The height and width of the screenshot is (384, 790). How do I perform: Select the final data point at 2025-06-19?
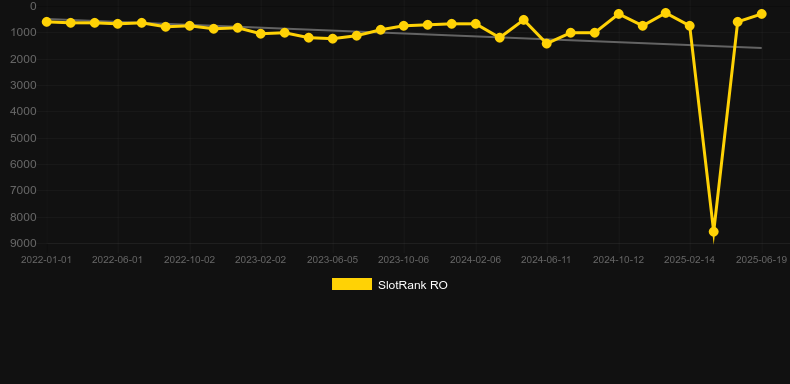tap(761, 14)
